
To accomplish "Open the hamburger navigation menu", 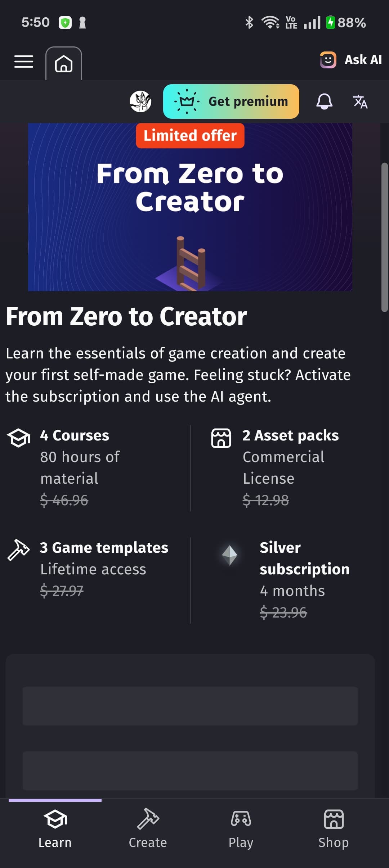I will tap(24, 62).
